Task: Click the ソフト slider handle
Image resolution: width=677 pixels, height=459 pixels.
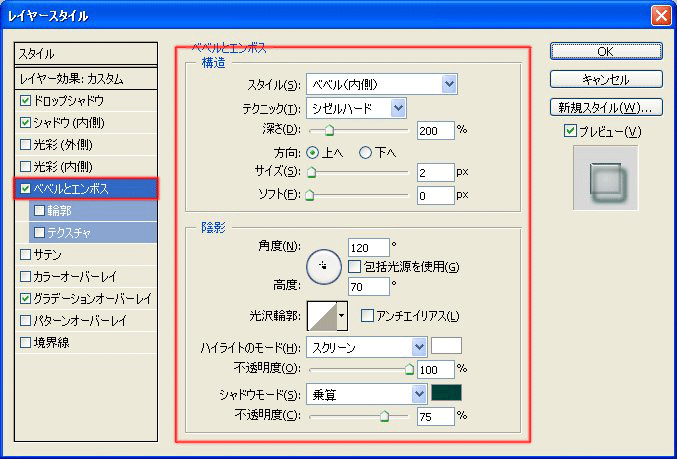Action: coord(309,195)
